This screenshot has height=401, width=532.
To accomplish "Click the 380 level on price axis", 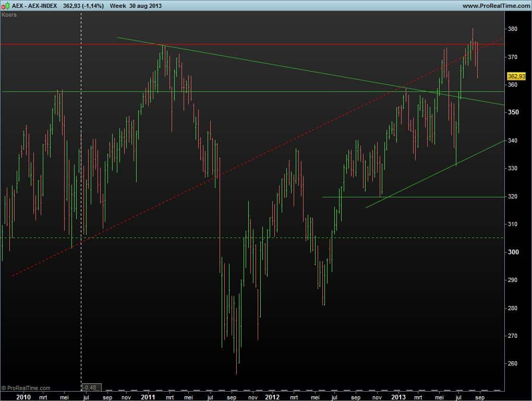I will click(513, 29).
